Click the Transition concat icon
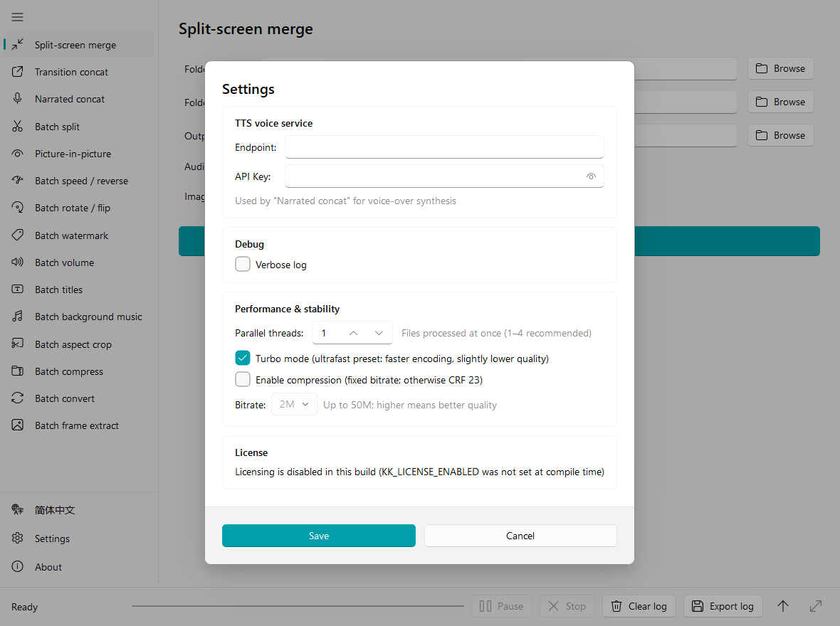 [x=18, y=72]
